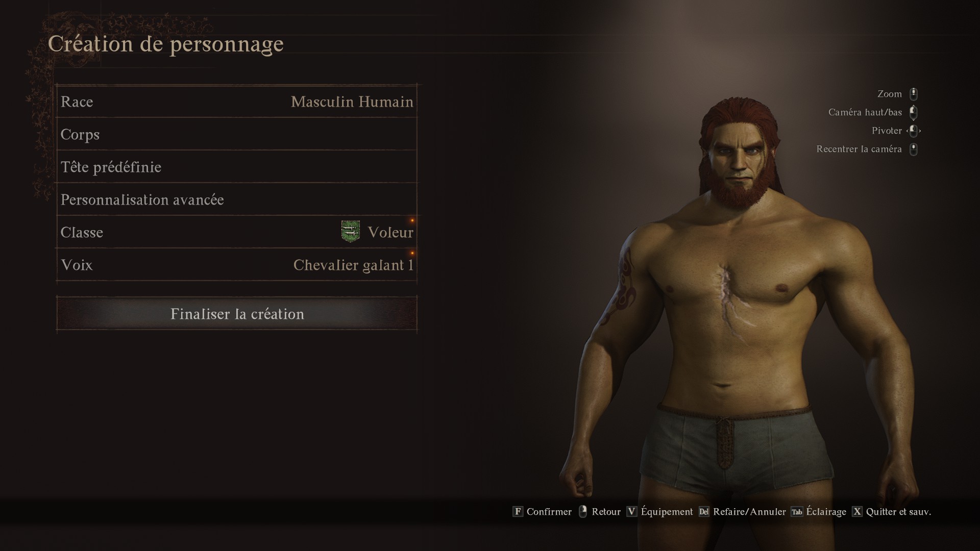The width and height of the screenshot is (980, 551).
Task: Click the mouse icon beside Pivoter
Action: pyautogui.click(x=914, y=131)
